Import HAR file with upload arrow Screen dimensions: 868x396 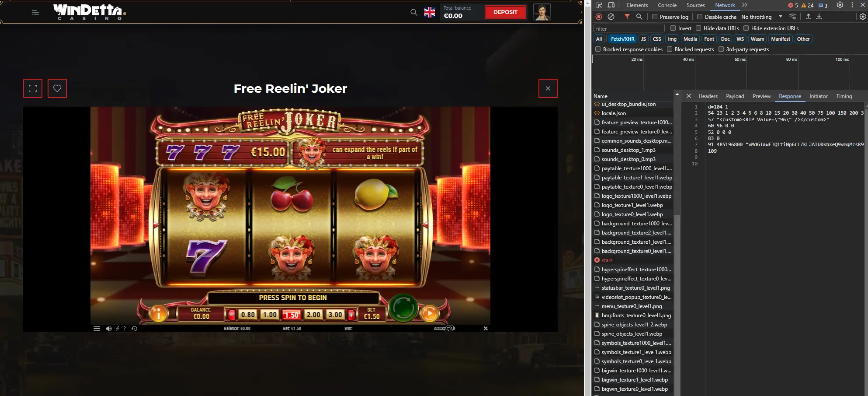click(809, 17)
